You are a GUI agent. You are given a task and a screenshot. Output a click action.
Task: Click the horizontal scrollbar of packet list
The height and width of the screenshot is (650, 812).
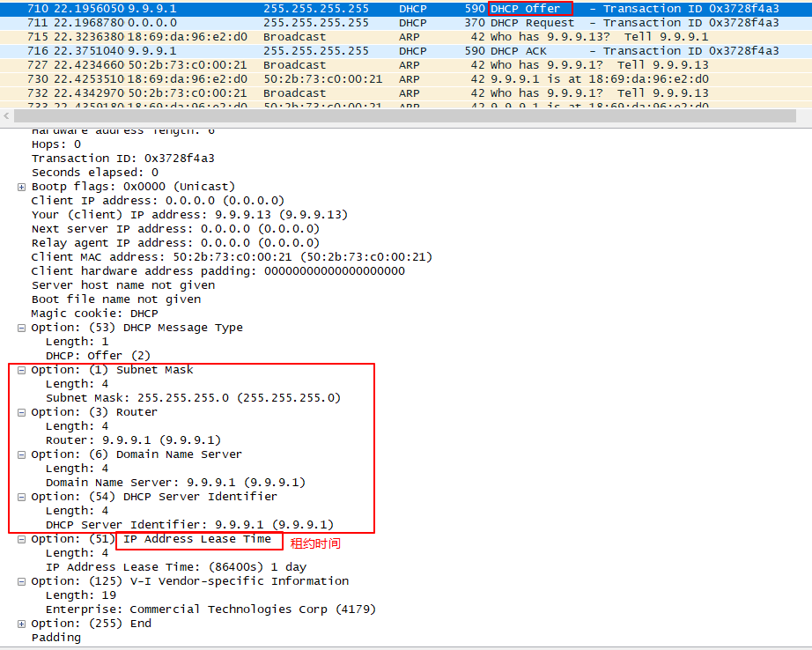point(405,116)
